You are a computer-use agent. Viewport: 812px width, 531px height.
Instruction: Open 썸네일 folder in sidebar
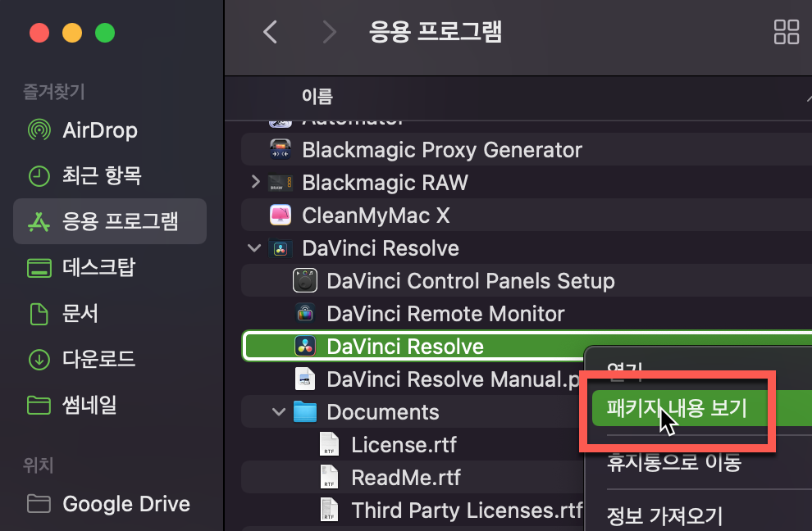coord(89,405)
